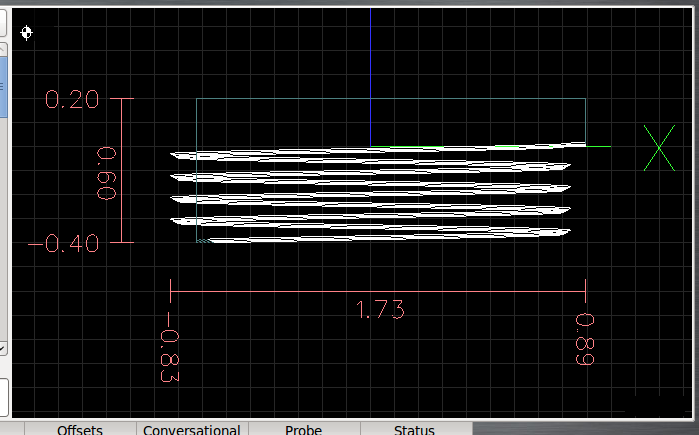The image size is (699, 435).
Task: Click the 0.20 upper extent value
Action: (x=72, y=99)
